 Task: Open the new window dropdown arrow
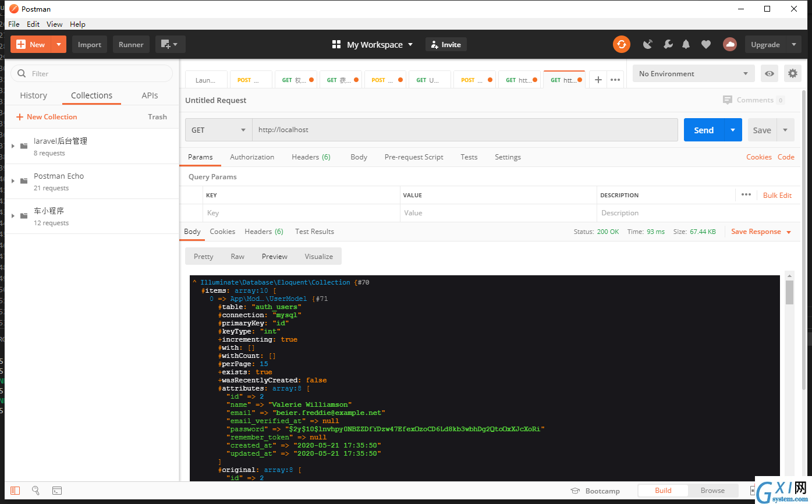(x=175, y=44)
